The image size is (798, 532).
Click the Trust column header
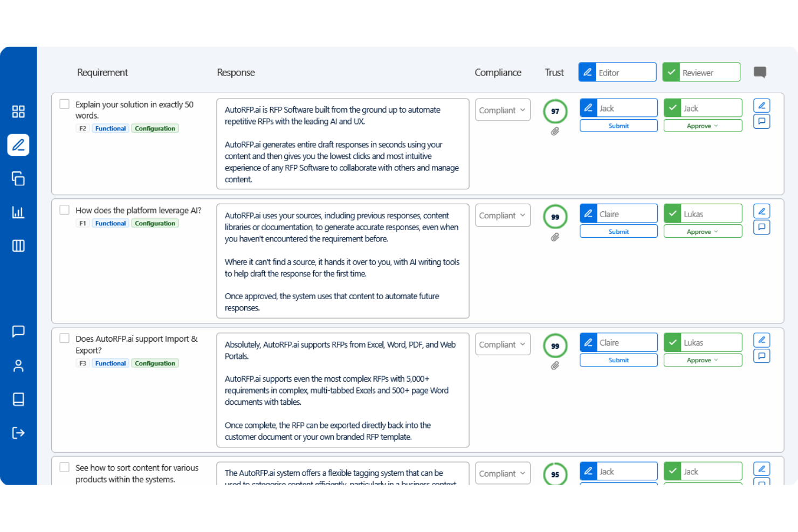(x=554, y=73)
